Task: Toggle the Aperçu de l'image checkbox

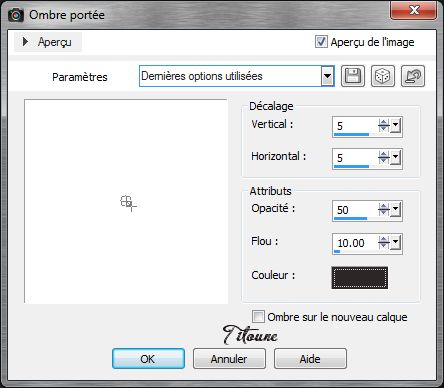Action: pos(321,42)
